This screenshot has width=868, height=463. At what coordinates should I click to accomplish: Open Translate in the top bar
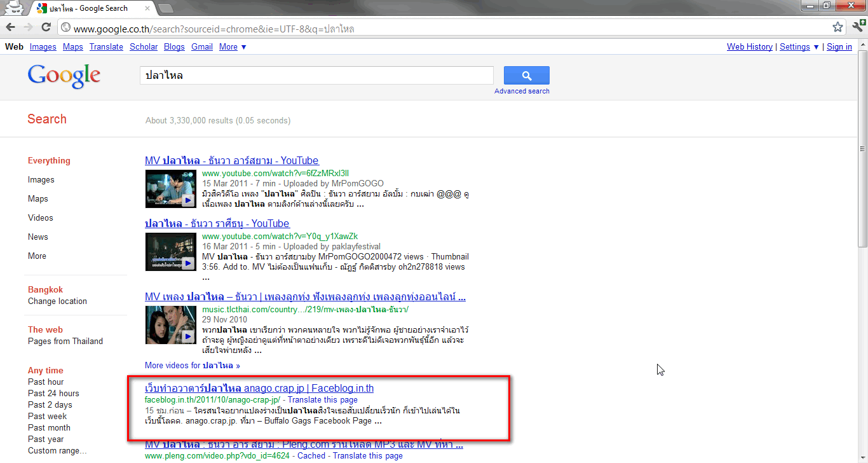click(106, 47)
